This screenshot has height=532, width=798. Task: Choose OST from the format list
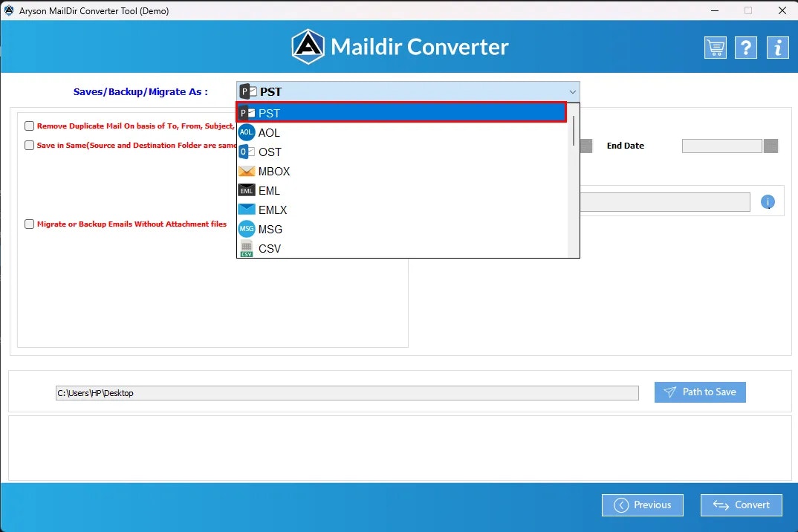[x=401, y=152]
